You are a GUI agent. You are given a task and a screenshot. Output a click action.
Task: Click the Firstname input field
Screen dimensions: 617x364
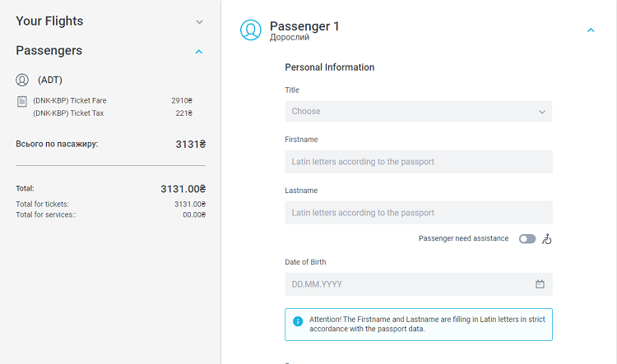coord(419,162)
